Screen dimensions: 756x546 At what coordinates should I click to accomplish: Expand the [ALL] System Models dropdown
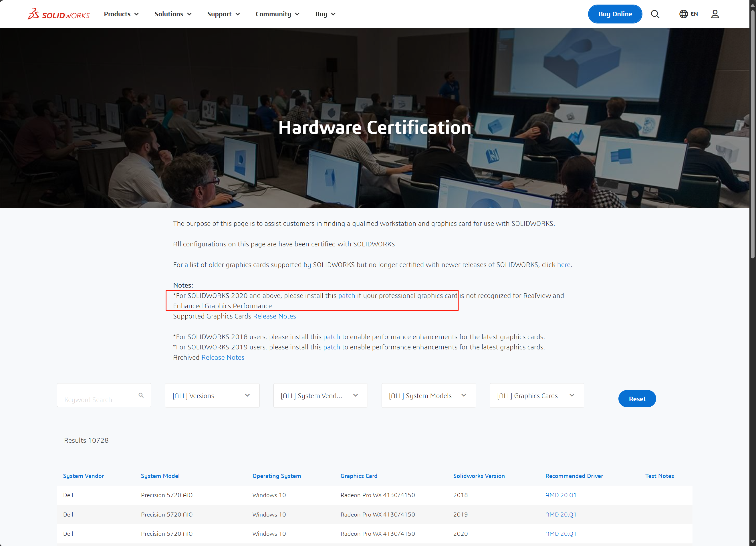(x=428, y=395)
